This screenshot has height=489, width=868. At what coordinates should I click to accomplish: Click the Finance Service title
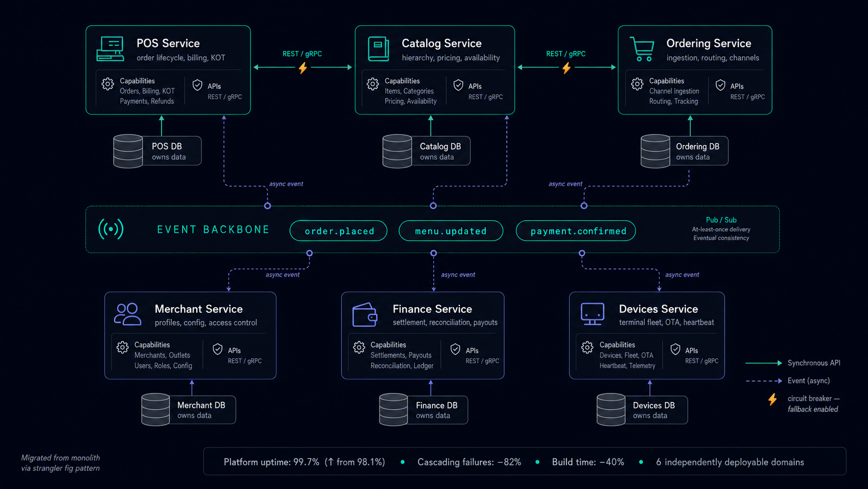click(432, 309)
